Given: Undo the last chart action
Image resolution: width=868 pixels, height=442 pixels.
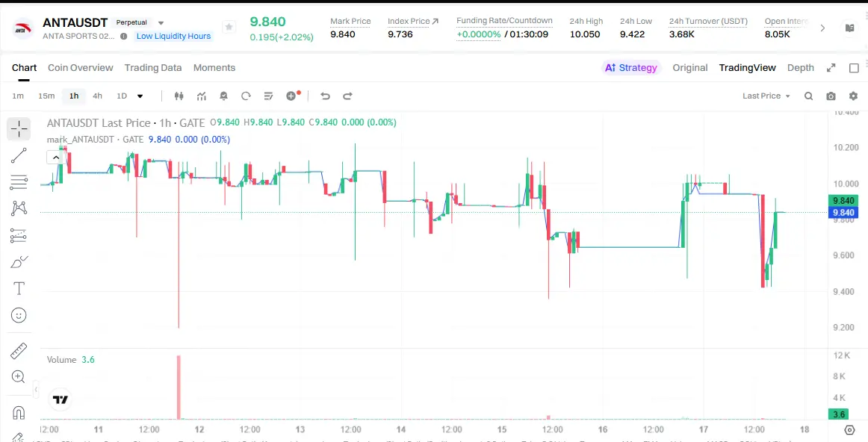Looking at the screenshot, I should 325,96.
